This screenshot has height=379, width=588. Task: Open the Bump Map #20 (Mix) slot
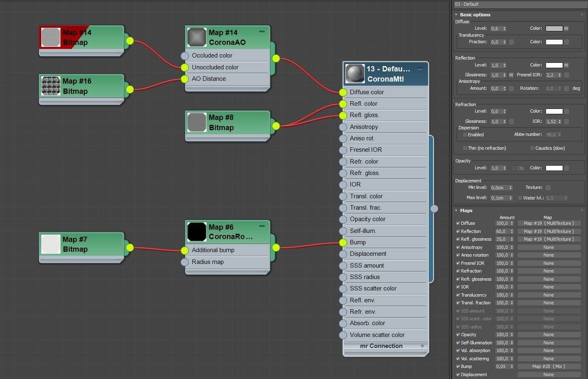pyautogui.click(x=549, y=366)
